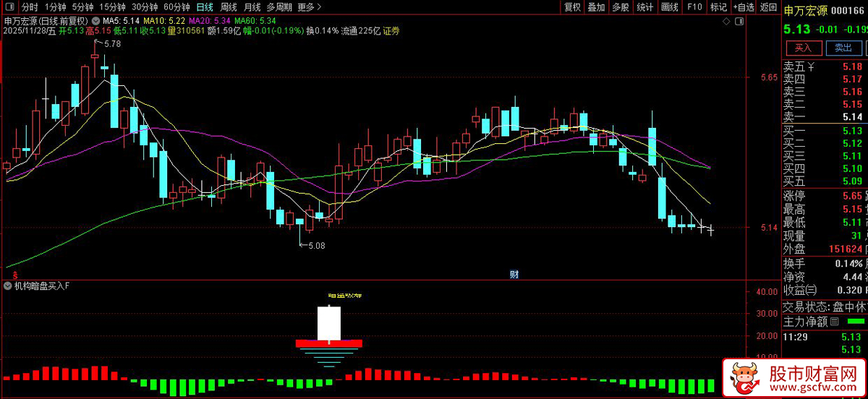Click the 机构暗盘买入F indicator name

(x=42, y=286)
